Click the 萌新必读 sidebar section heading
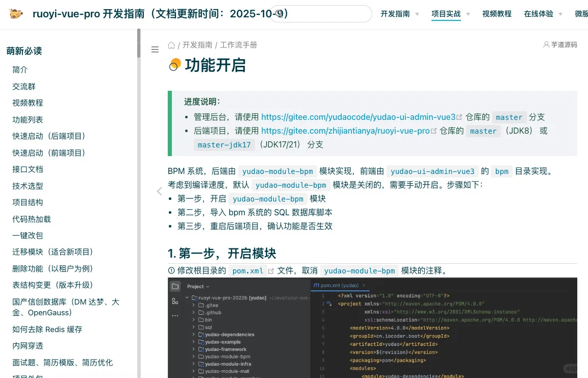 point(24,51)
